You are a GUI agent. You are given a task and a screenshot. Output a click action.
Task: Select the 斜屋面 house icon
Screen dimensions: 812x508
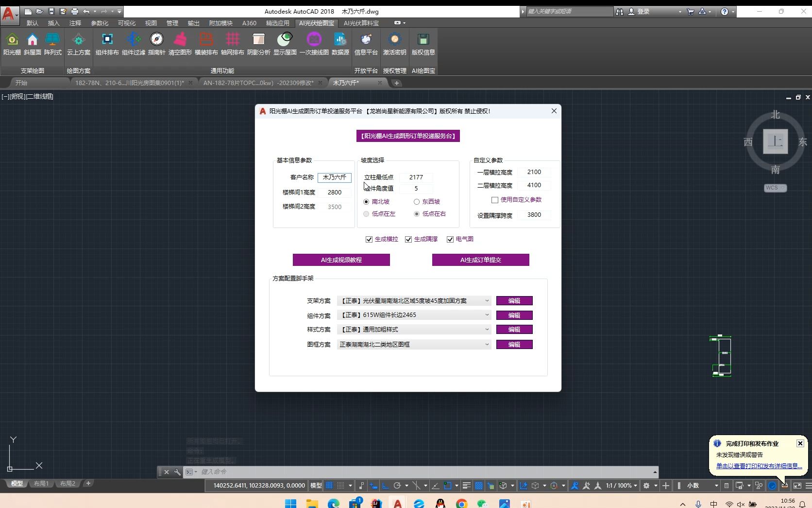click(32, 44)
